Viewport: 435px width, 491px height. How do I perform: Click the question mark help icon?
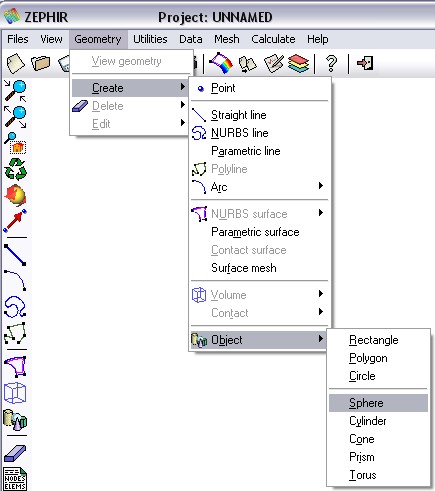pyautogui.click(x=331, y=63)
